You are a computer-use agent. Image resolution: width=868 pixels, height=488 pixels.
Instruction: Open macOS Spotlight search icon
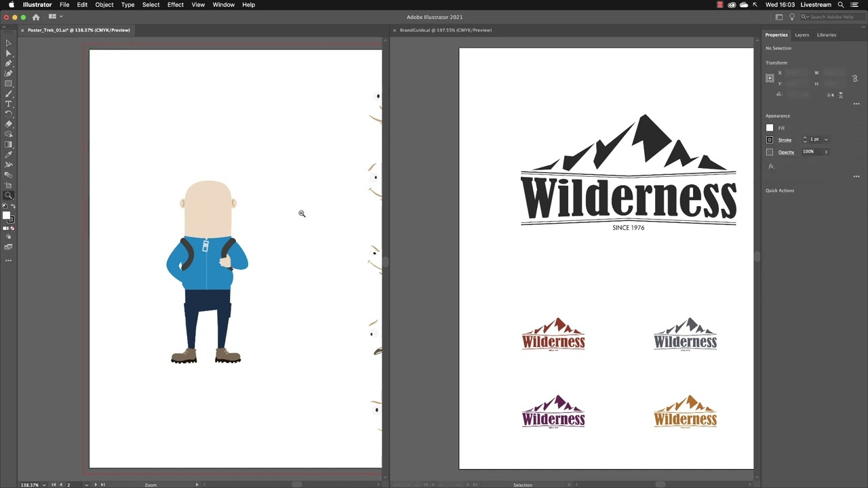[841, 5]
